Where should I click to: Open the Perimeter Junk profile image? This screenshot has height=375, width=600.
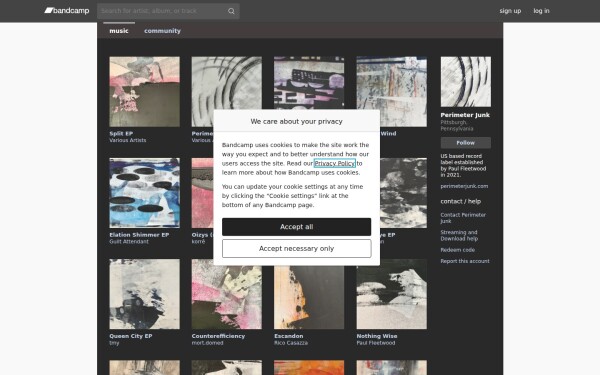pos(466,82)
